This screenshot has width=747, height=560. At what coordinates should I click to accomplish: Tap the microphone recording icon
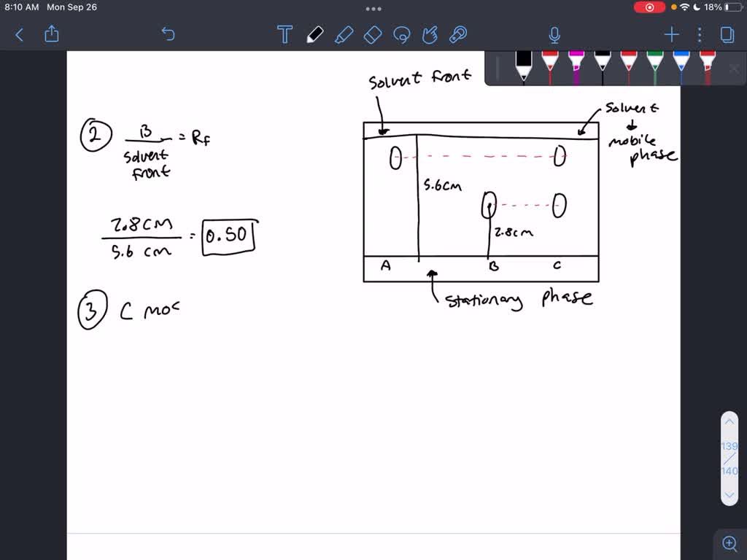[554, 35]
